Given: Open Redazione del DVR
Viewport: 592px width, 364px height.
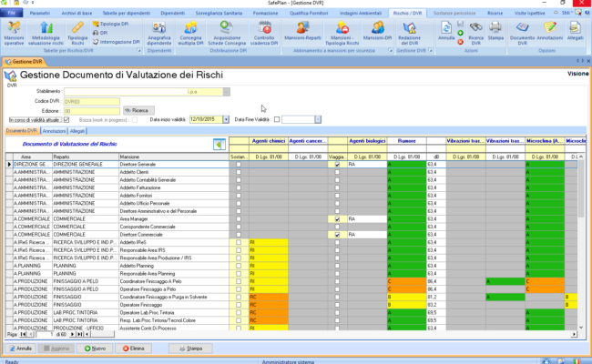Looking at the screenshot, I should [x=409, y=33].
